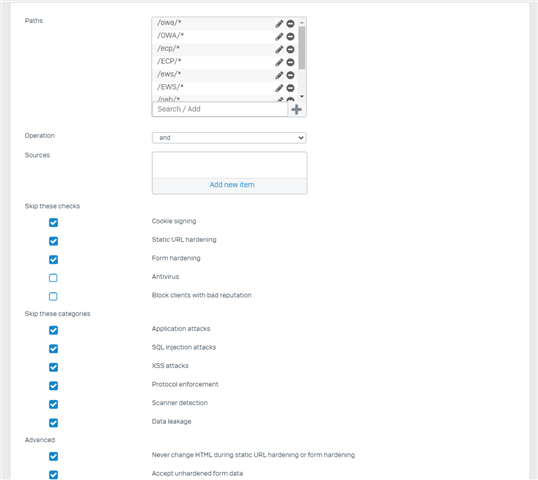Open the Operation dropdown
This screenshot has width=538, height=480.
[229, 138]
